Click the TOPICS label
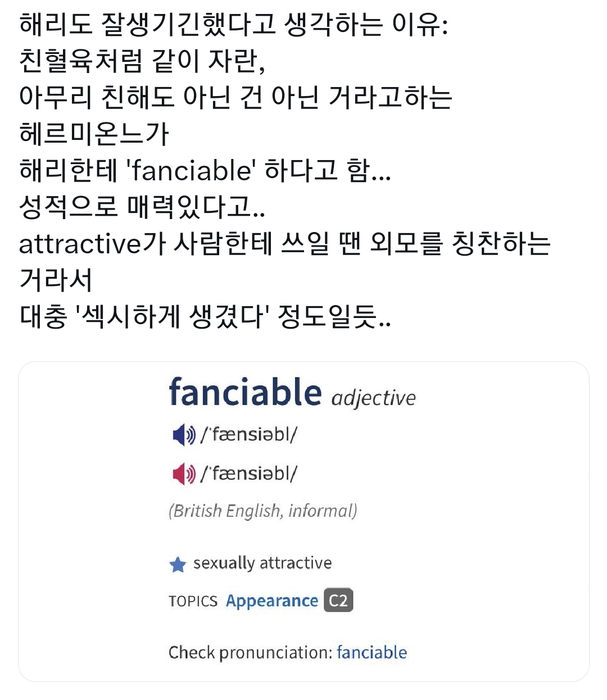Screen dimensions: 607x700 coord(193,601)
